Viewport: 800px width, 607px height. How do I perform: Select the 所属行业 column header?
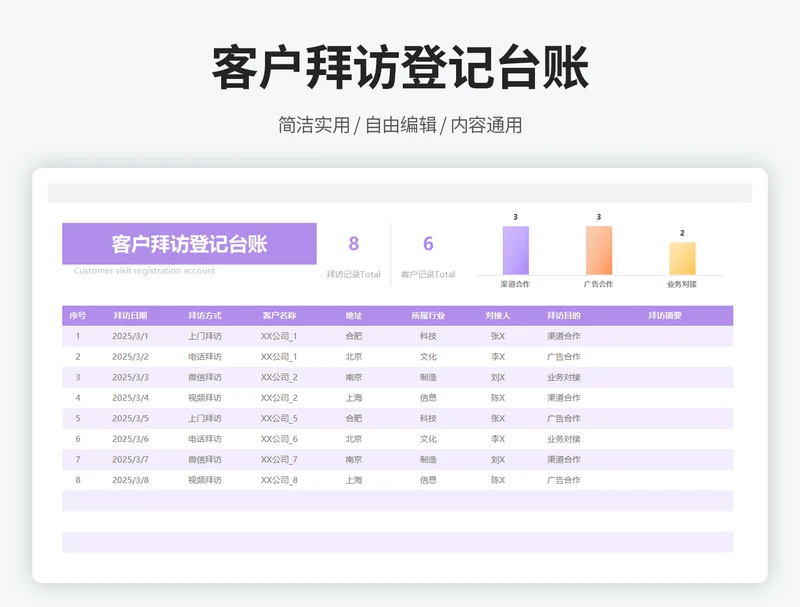pos(428,316)
